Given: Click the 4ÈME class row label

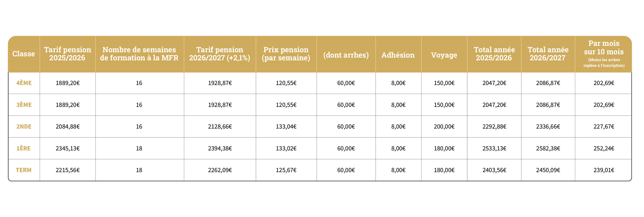Looking at the screenshot, I should coord(24,83).
